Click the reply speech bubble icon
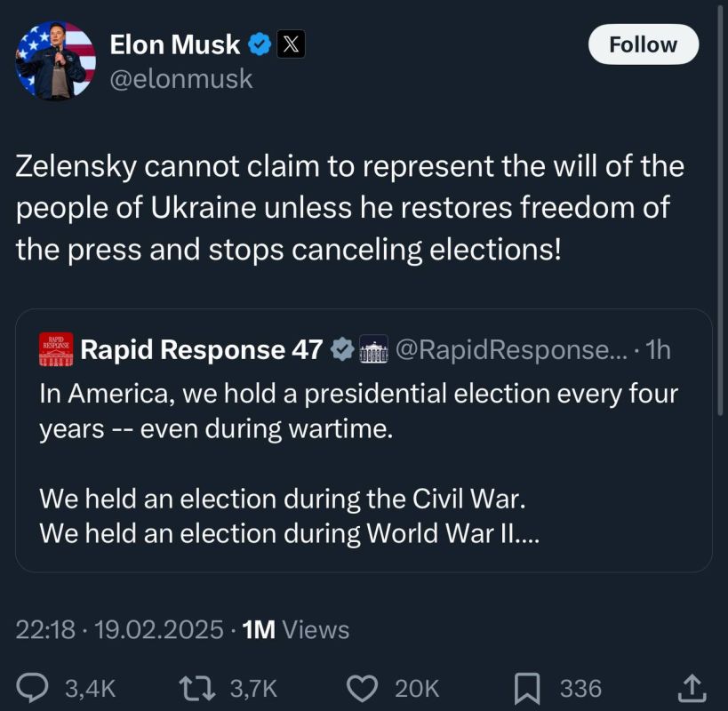728x711 pixels. [32, 688]
